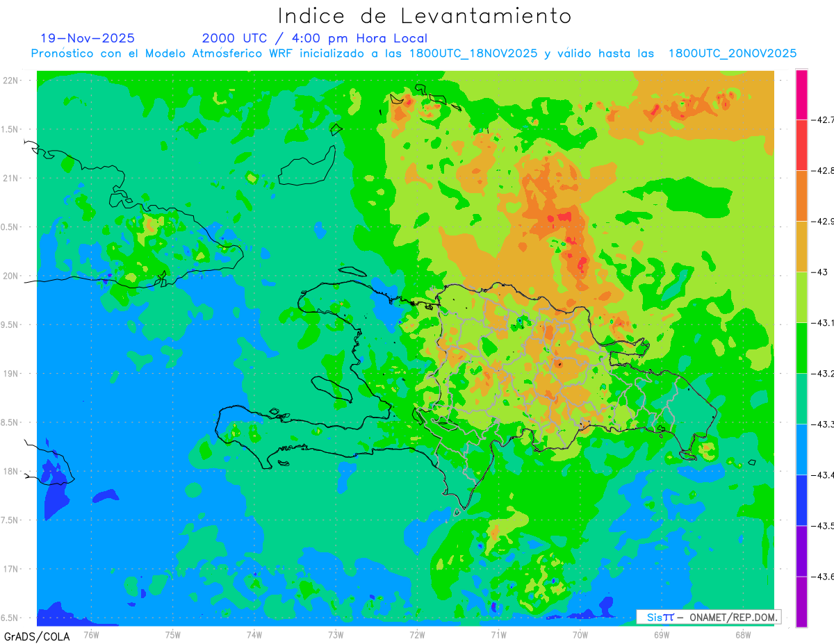Click the 'ONAMET/REP.DOM.' label box
The height and width of the screenshot is (644, 834).
(x=708, y=617)
